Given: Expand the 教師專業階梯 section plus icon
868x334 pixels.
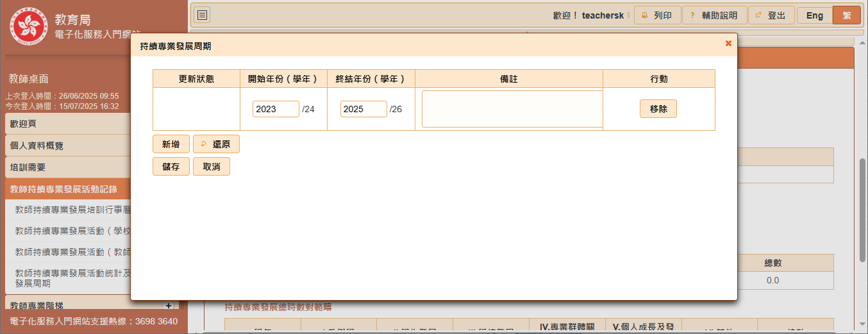Looking at the screenshot, I should [x=169, y=306].
